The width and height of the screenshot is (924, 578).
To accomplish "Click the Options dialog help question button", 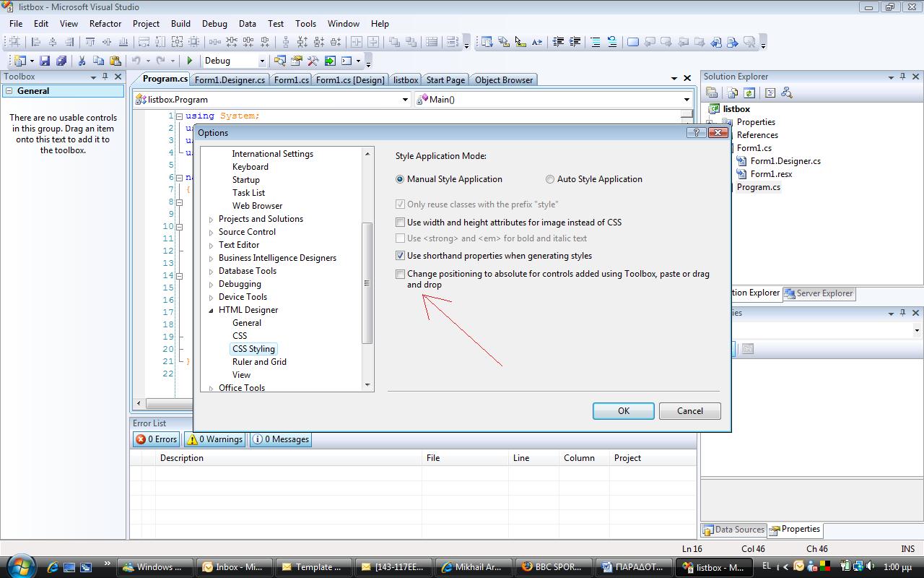I will [696, 133].
